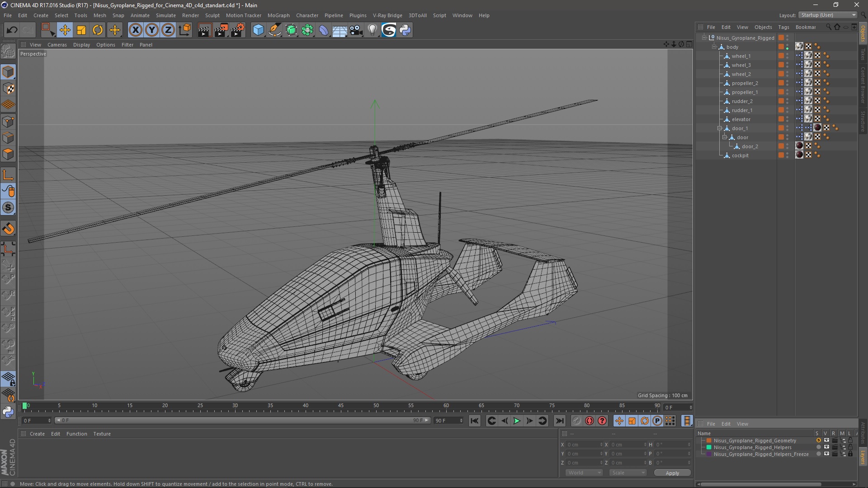Viewport: 868px width, 488px height.
Task: Click the Spline pen tool icon
Action: [275, 30]
